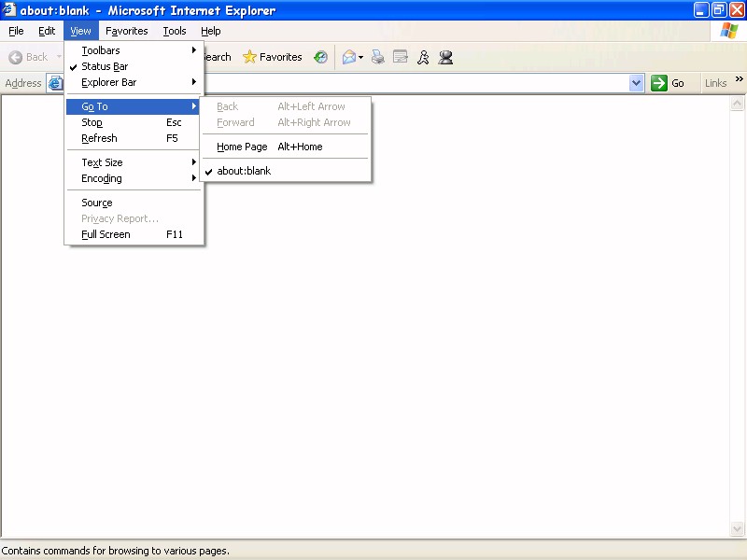
Task: Expand the Encoding submenu
Action: tap(134, 178)
